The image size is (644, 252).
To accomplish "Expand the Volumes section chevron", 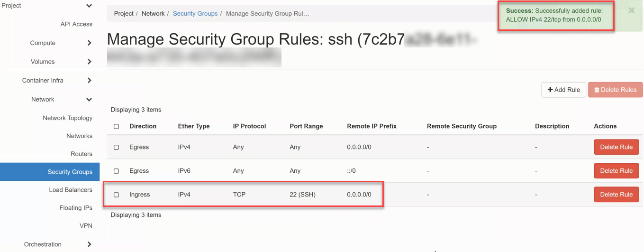I will [x=89, y=62].
